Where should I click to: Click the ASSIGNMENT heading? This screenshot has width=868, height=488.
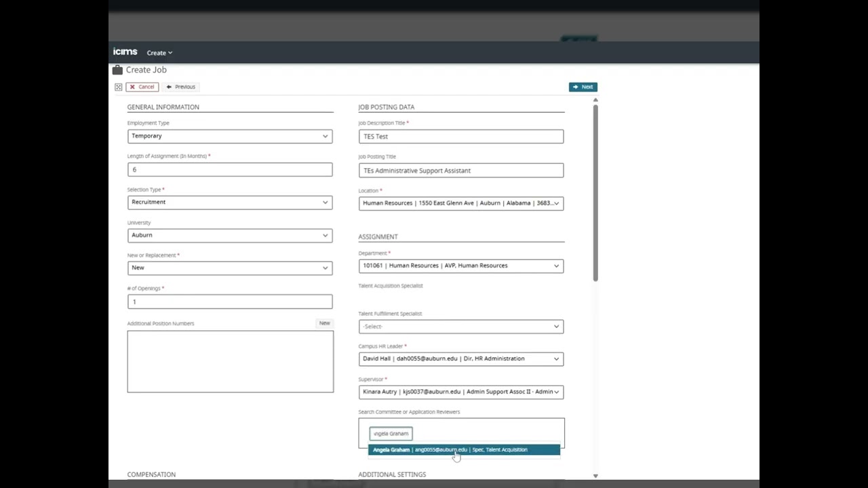[378, 237]
